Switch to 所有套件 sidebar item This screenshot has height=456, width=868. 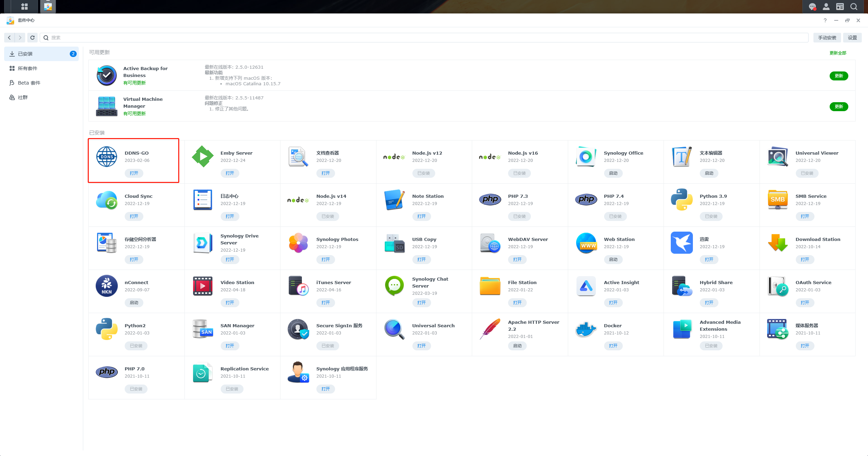pos(28,68)
